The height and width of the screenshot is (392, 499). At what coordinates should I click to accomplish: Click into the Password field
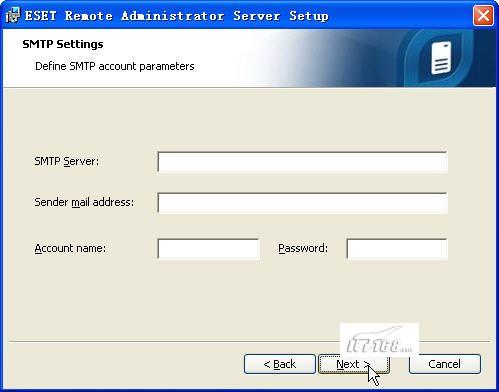pos(397,249)
